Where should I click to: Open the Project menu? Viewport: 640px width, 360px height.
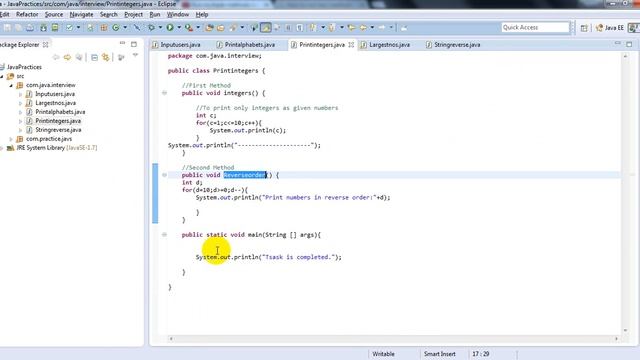pos(133,14)
